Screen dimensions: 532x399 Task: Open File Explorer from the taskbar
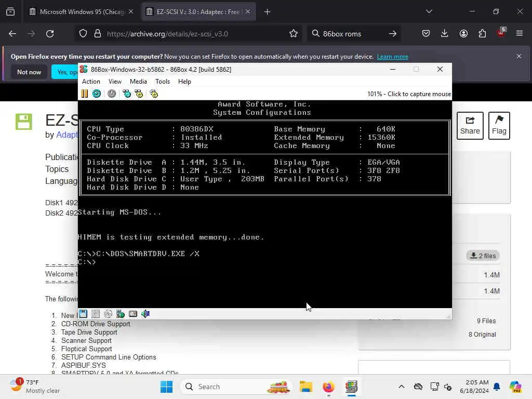pos(305,387)
